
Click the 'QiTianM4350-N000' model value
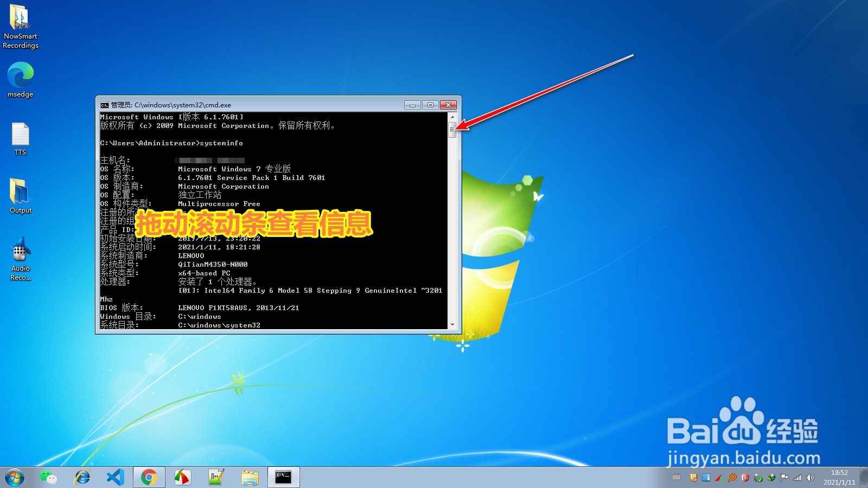tap(213, 265)
